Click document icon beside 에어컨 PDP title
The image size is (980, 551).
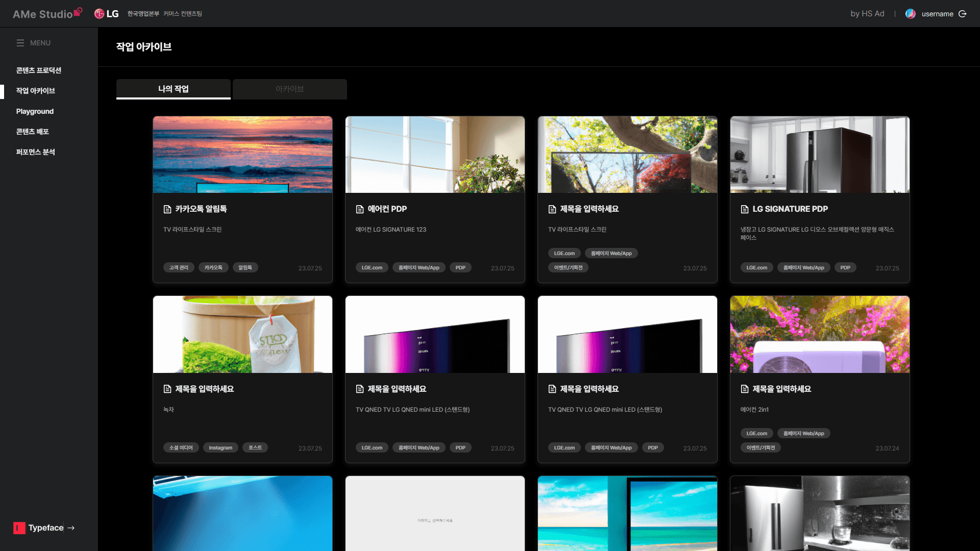point(360,209)
